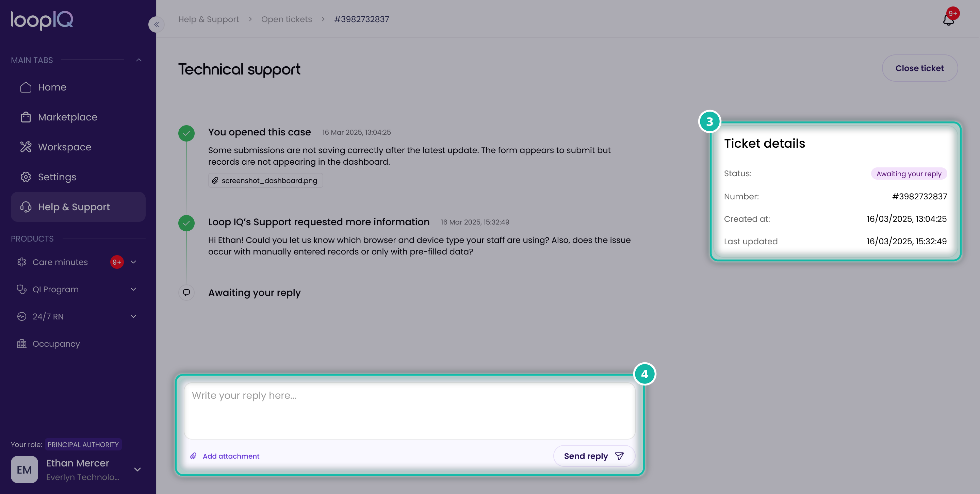This screenshot has width=980, height=494.
Task: Focus the Write your reply here field
Action: 409,411
